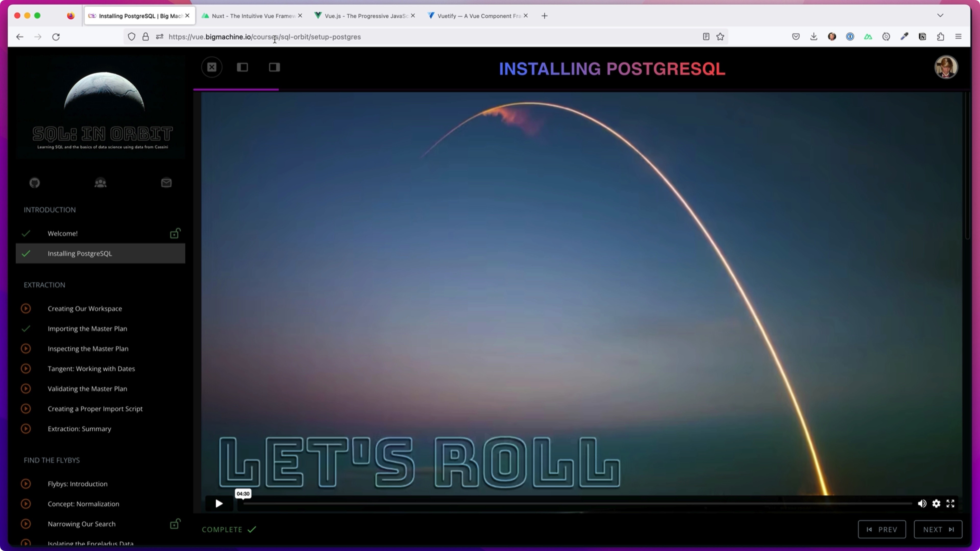Open video settings gear
Screen dimensions: 980x551
click(x=936, y=504)
